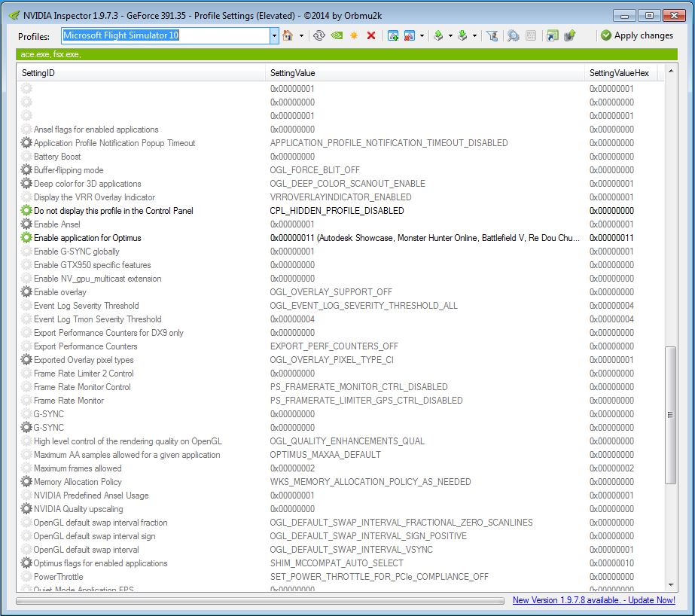Screen dimensions: 695x616
Task: Select value CPL_HIDDEN_PROFILE_DISABLED
Action: point(337,211)
